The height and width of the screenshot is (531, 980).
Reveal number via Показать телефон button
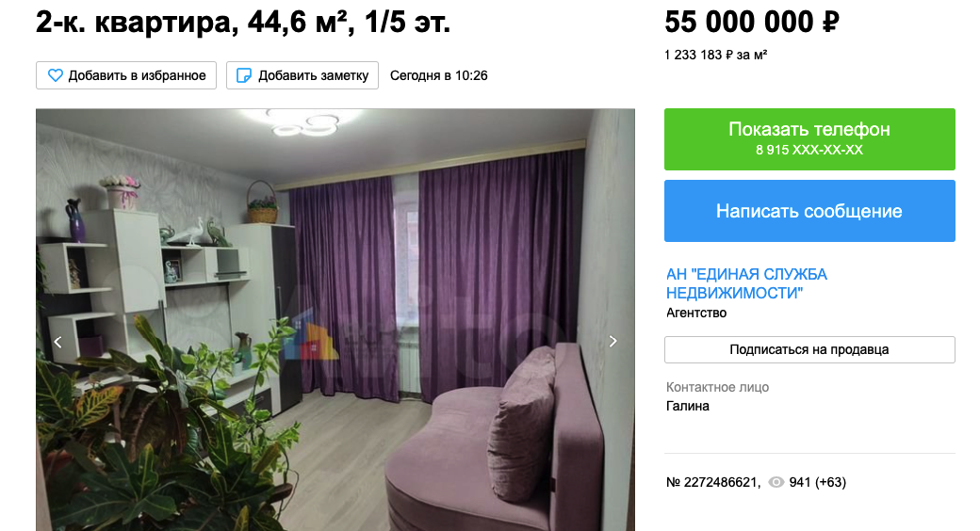point(809,139)
